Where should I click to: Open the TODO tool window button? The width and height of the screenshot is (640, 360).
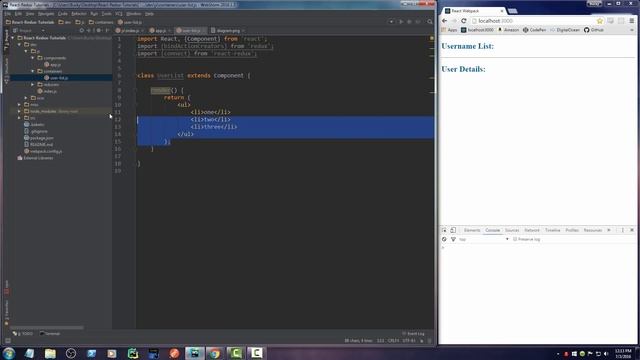[x=23, y=333]
